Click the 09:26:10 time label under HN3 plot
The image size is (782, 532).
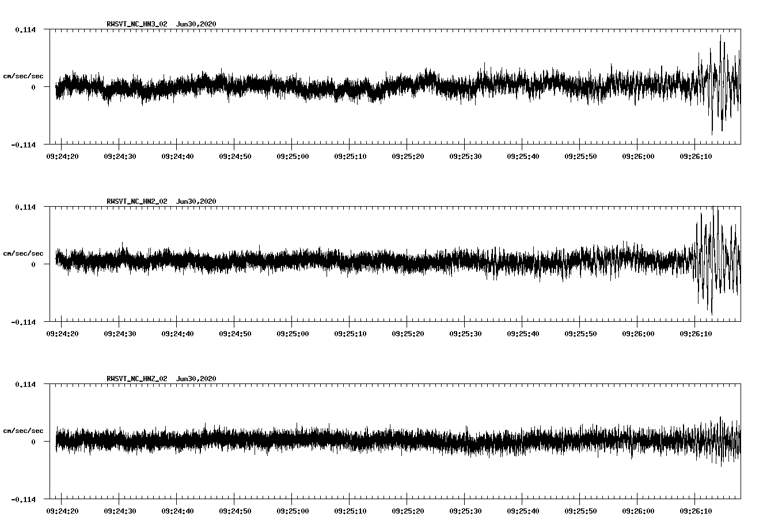(x=696, y=156)
